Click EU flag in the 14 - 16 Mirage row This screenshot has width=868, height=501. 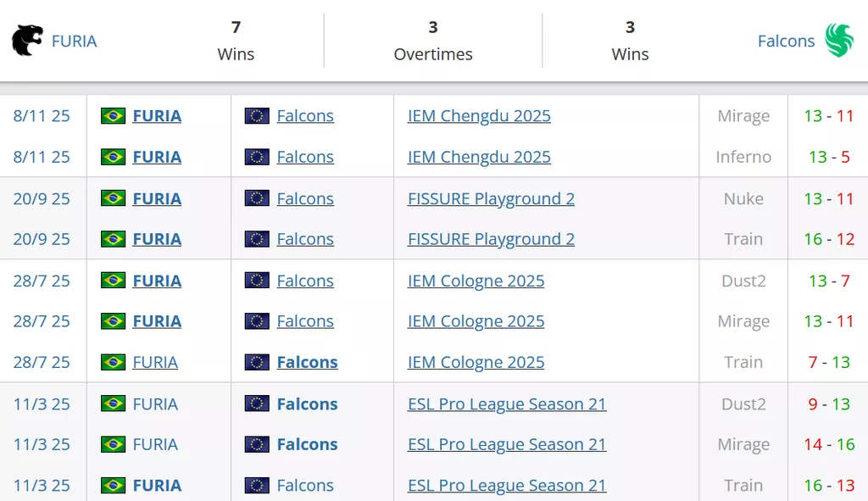point(257,444)
